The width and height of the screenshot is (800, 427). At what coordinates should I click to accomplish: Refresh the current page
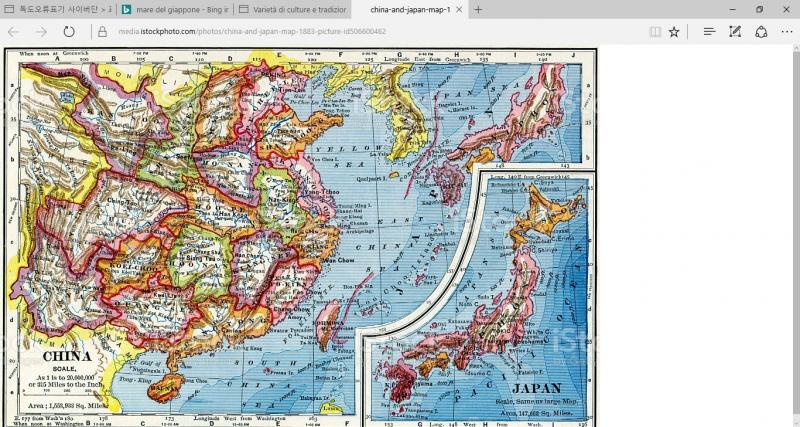[x=70, y=31]
